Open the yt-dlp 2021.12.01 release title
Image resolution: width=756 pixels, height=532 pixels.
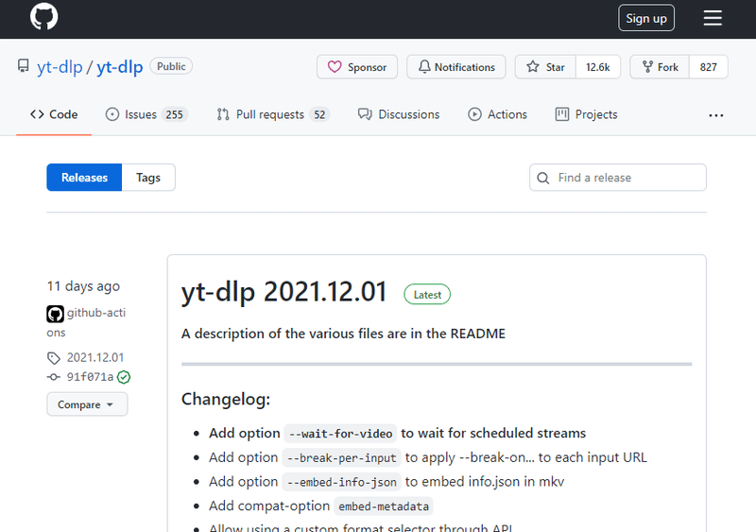click(284, 292)
